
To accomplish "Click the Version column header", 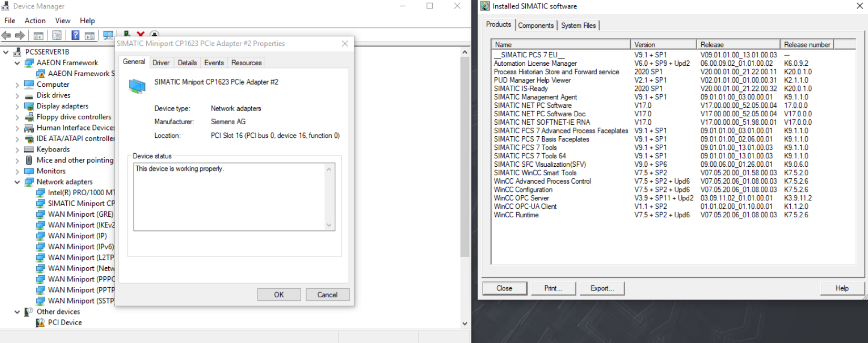I will 663,45.
